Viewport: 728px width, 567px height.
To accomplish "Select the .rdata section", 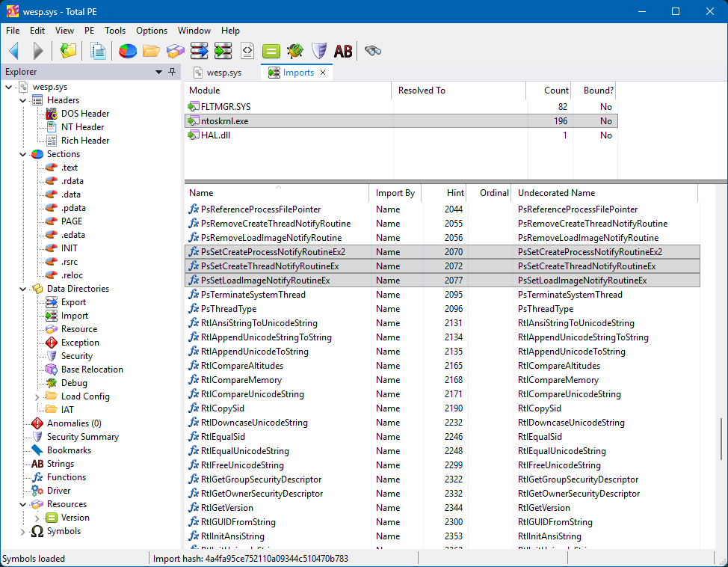I will [x=72, y=181].
